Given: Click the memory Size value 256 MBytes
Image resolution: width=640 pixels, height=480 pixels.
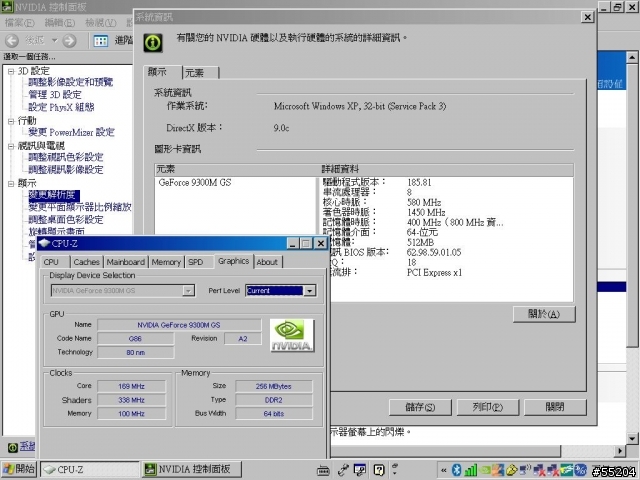Looking at the screenshot, I should coord(273,386).
